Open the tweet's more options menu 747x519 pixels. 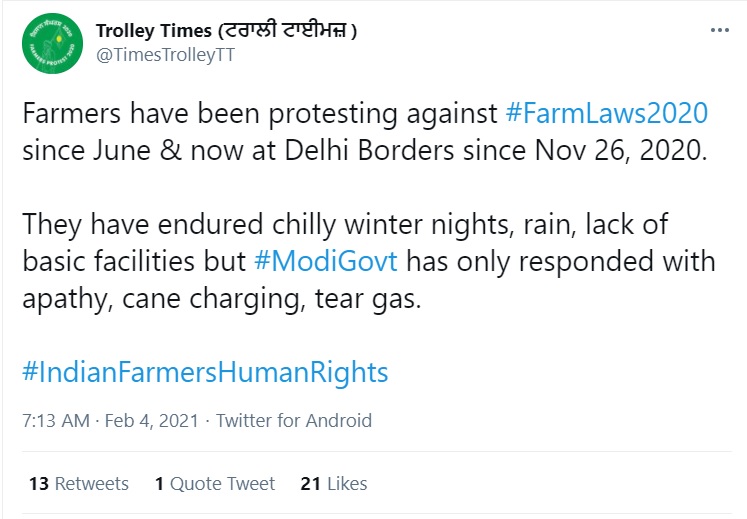pyautogui.click(x=719, y=31)
